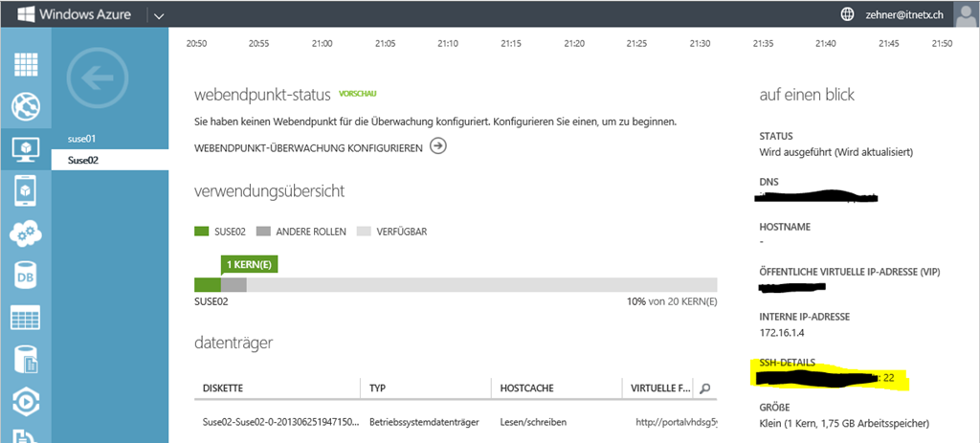Select Suse02 in the VM list
This screenshot has width=980, height=443.
point(82,160)
